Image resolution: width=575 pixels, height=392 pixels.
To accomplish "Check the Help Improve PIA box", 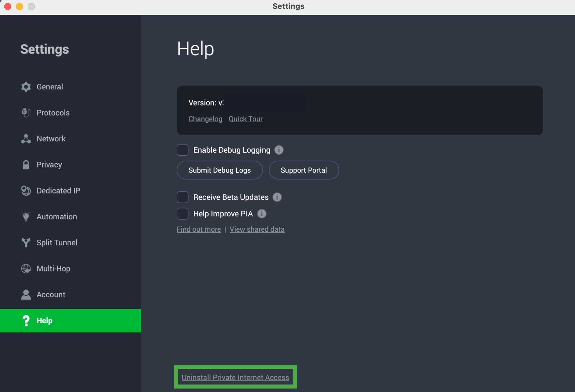I will (183, 214).
